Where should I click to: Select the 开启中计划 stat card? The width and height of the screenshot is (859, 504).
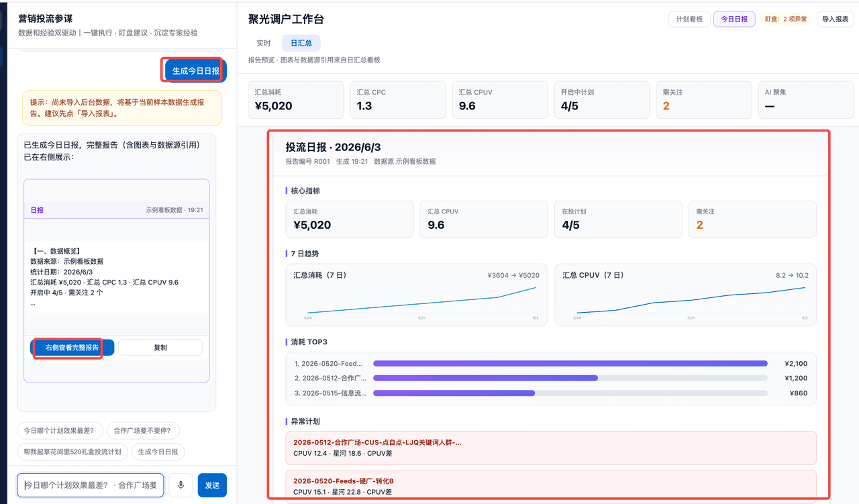tap(601, 100)
